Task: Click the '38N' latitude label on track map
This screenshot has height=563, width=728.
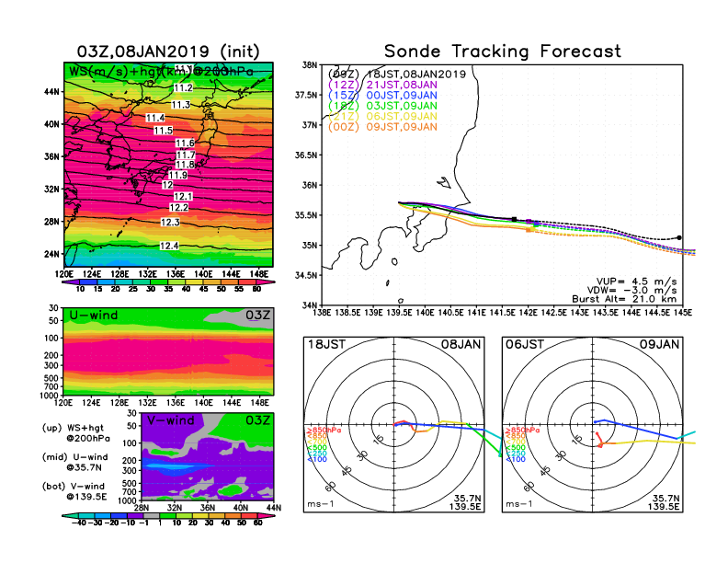Action: pos(309,64)
